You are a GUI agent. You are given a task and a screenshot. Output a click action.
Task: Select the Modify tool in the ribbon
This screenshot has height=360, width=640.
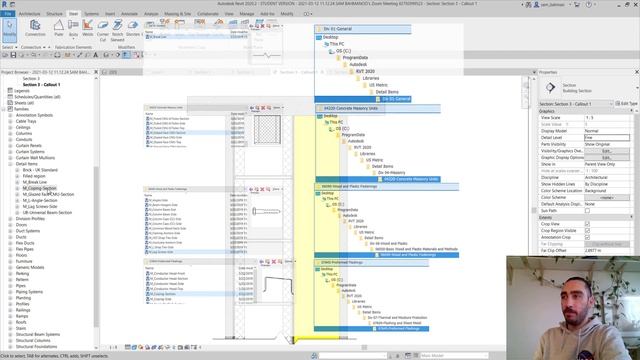click(x=9, y=30)
